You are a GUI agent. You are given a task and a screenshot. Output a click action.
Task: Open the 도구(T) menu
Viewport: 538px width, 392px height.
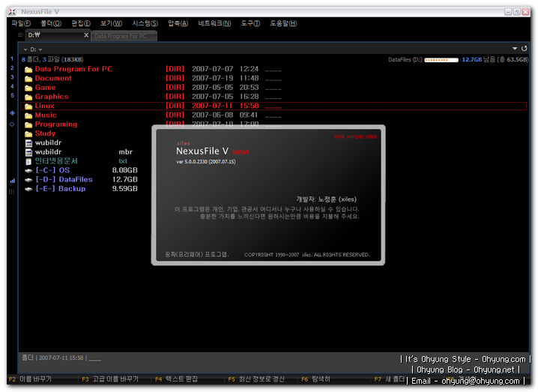click(x=250, y=23)
